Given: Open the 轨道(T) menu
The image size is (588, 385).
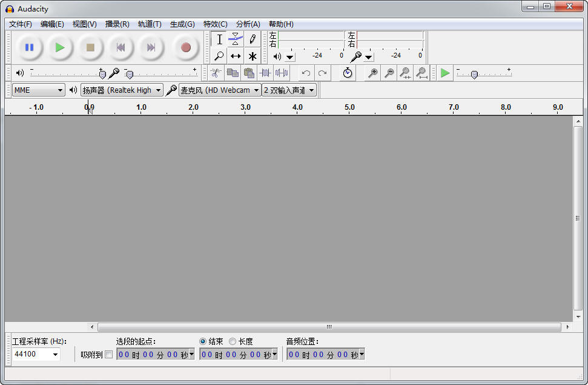Looking at the screenshot, I should [x=150, y=24].
